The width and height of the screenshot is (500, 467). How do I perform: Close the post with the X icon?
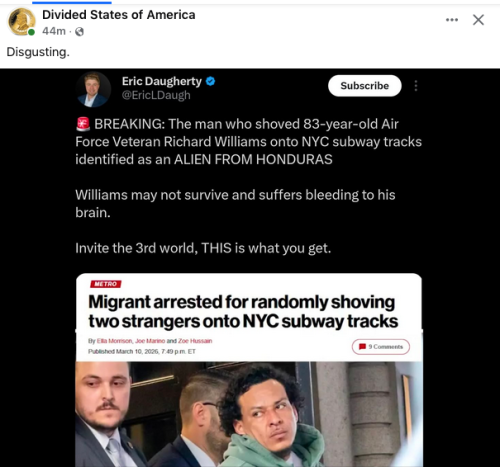point(478,20)
